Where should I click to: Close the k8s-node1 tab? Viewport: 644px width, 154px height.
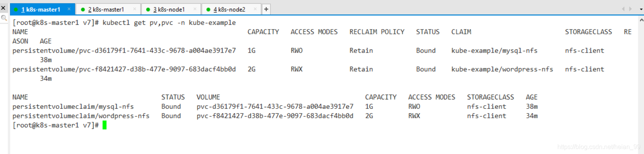[x=195, y=9]
